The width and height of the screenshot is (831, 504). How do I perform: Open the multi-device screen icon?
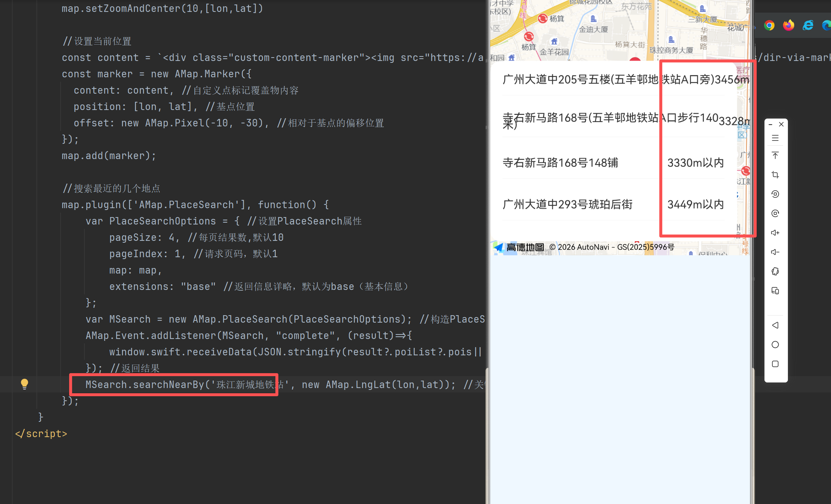775,291
